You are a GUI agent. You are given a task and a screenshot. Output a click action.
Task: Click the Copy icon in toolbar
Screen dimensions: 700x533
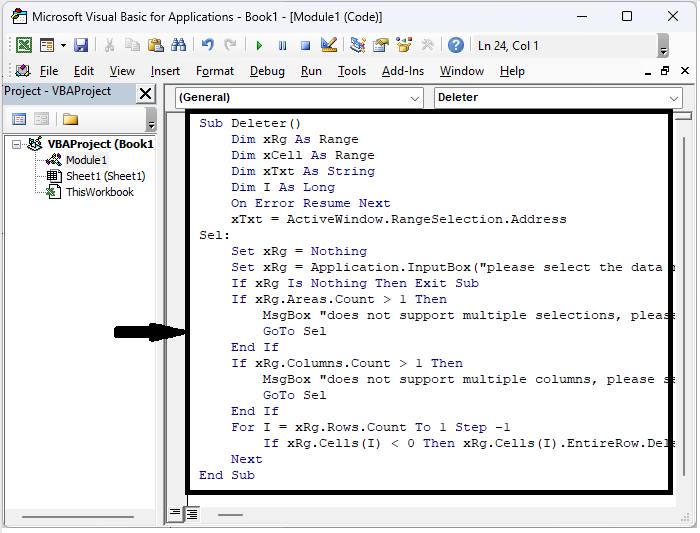pyautogui.click(x=132, y=45)
